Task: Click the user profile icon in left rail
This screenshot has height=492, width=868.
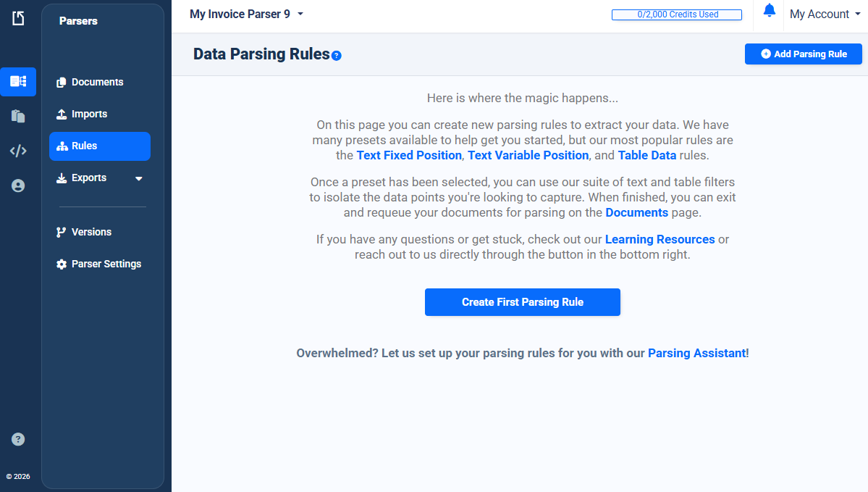Action: point(18,186)
